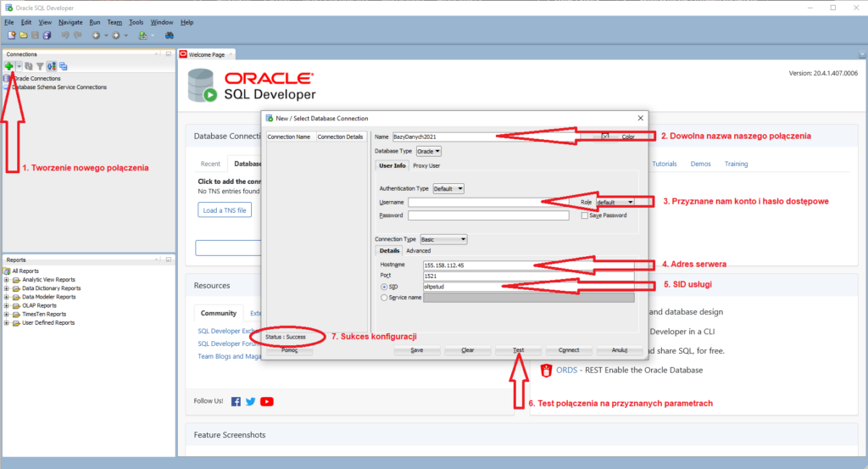Open the Database Type dropdown
Image resolution: width=868 pixels, height=469 pixels.
click(x=429, y=151)
